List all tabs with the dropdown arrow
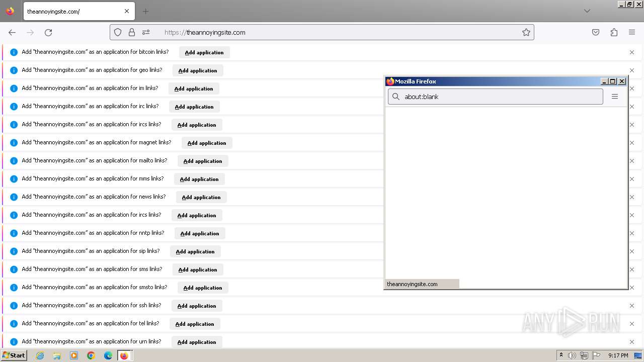 (587, 11)
